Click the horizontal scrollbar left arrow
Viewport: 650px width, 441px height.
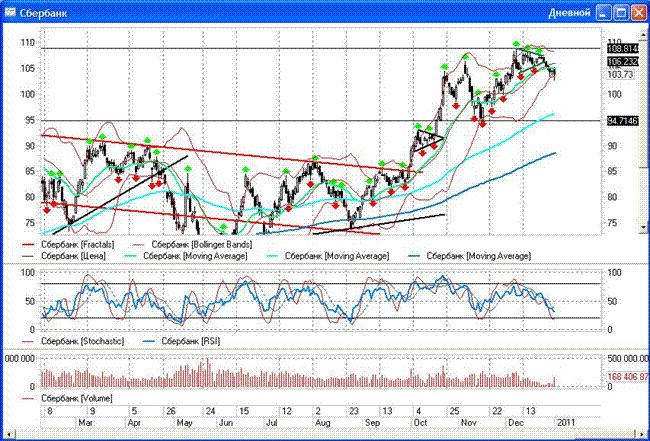[x=8, y=433]
